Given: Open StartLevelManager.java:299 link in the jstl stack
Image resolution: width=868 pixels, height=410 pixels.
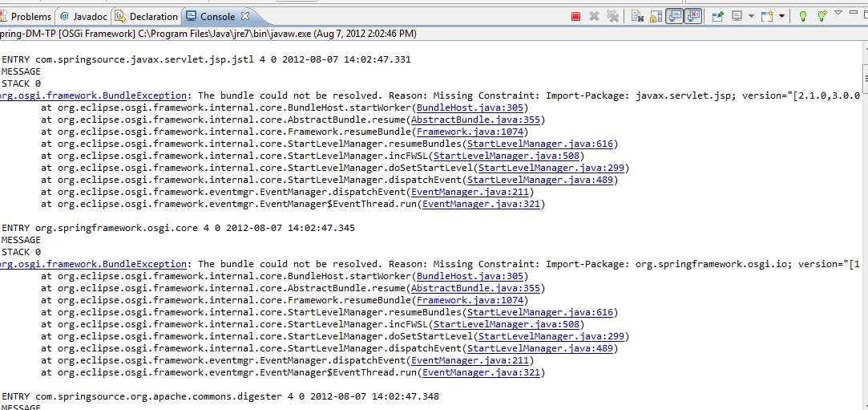Looking at the screenshot, I should [x=551, y=168].
